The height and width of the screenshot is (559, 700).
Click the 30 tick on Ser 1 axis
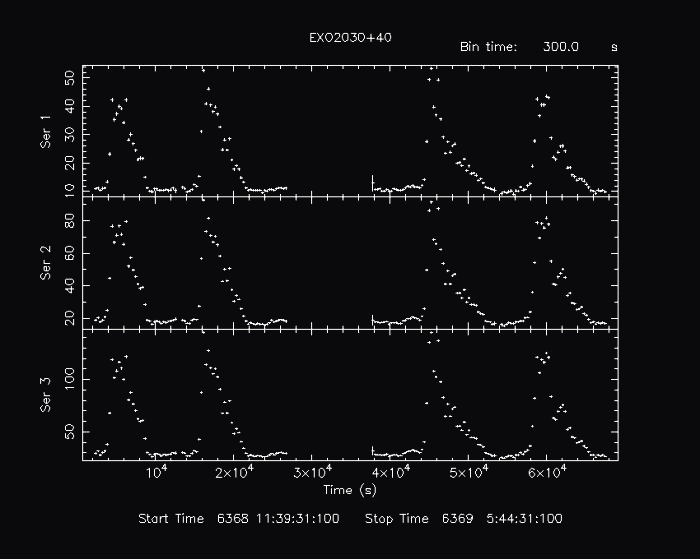[x=70, y=133]
